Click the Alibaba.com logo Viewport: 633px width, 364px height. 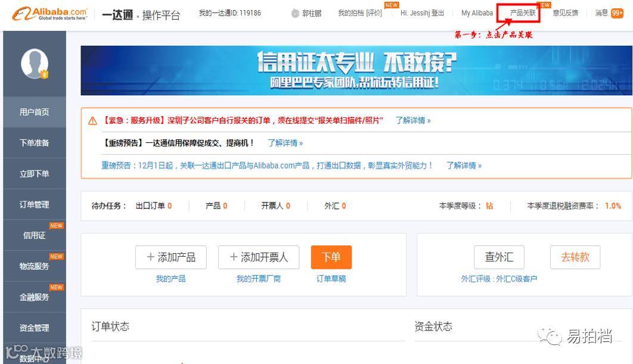(49, 14)
